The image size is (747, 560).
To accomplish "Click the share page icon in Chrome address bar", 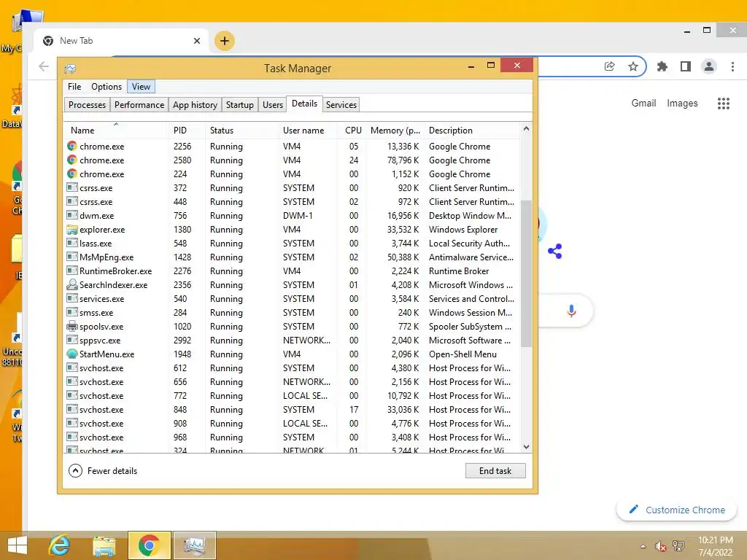I will tap(609, 66).
